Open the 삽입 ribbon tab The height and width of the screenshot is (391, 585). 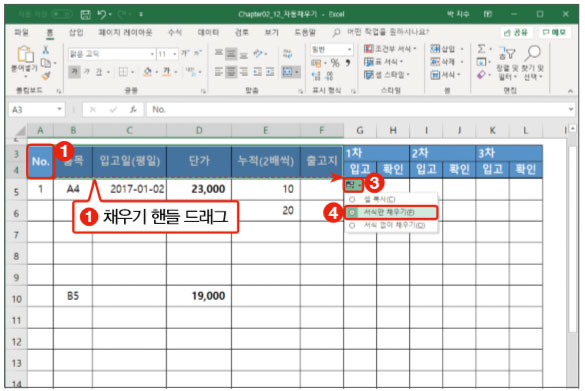point(76,32)
